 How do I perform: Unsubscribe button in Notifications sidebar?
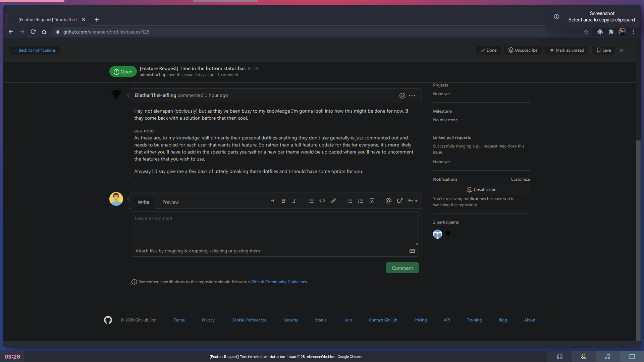[481, 190]
